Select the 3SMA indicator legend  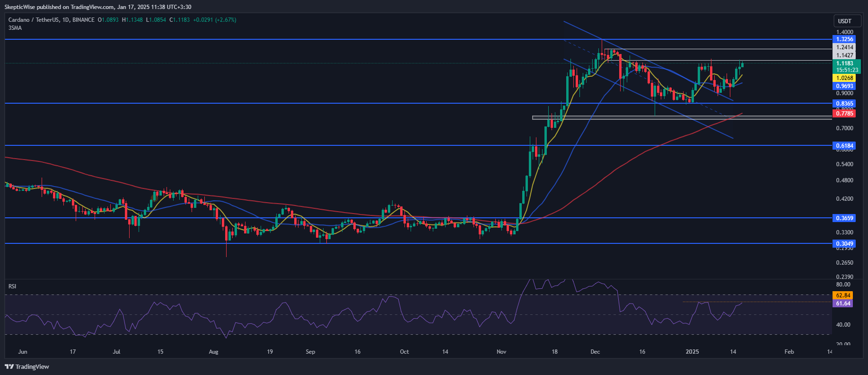tap(15, 28)
